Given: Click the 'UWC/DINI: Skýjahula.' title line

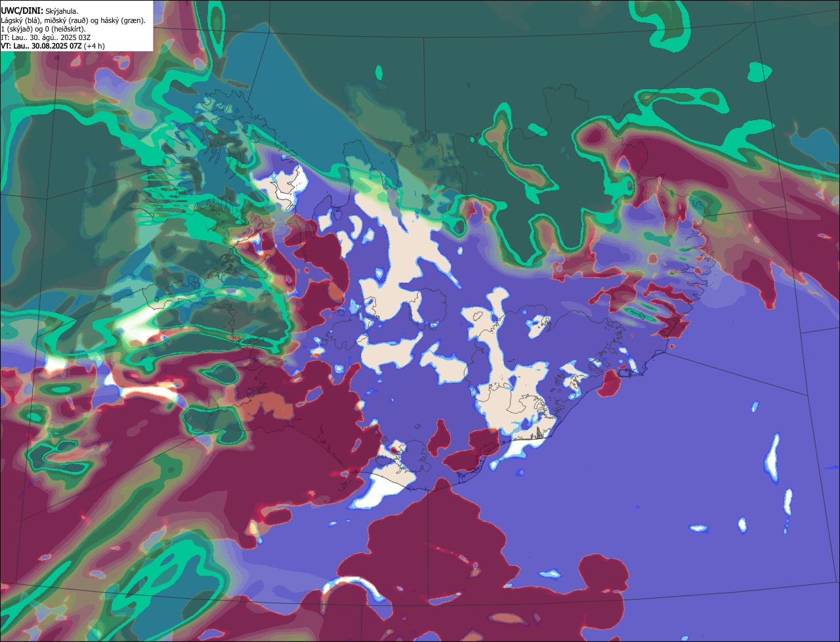Looking at the screenshot, I should [39, 11].
